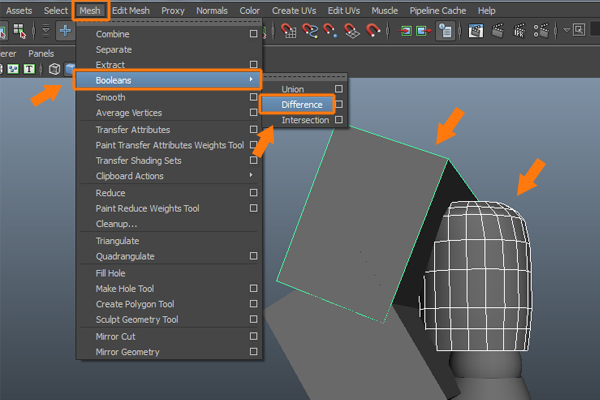Open the Combine option box

tap(254, 34)
